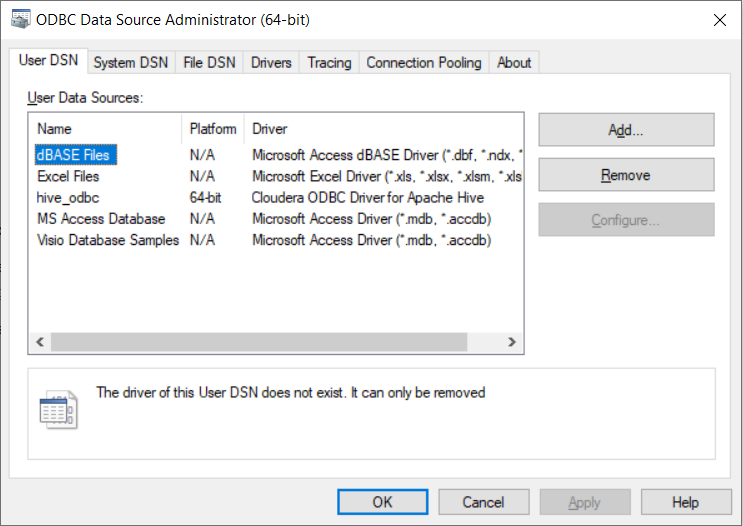Open the About tab
Viewport: 743px width, 526px height.
(514, 63)
